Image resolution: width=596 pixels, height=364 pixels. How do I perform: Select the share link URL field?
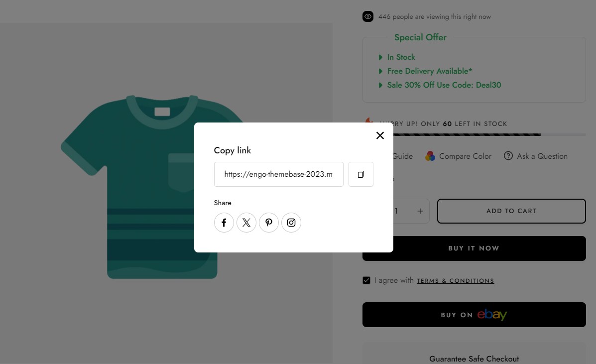pyautogui.click(x=279, y=174)
